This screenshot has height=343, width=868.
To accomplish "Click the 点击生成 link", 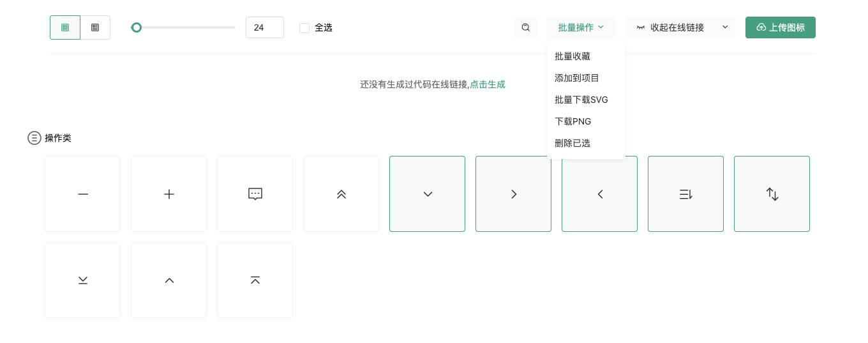I will (488, 84).
